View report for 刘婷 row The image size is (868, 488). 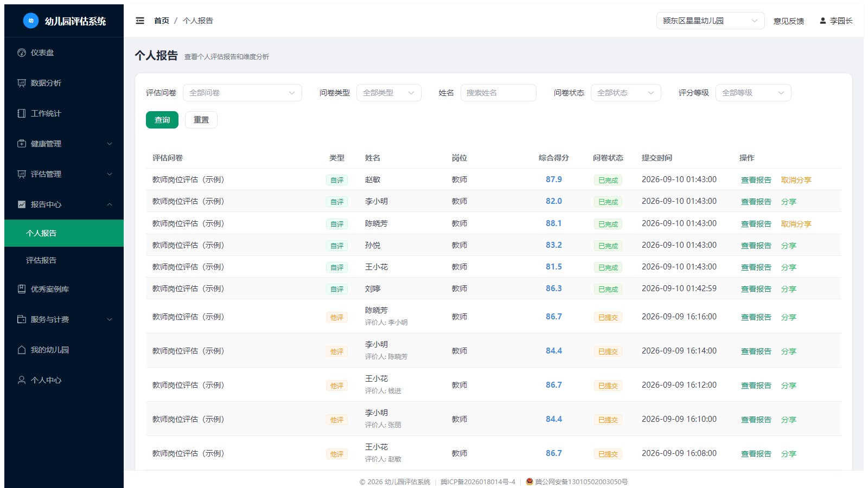(x=756, y=289)
